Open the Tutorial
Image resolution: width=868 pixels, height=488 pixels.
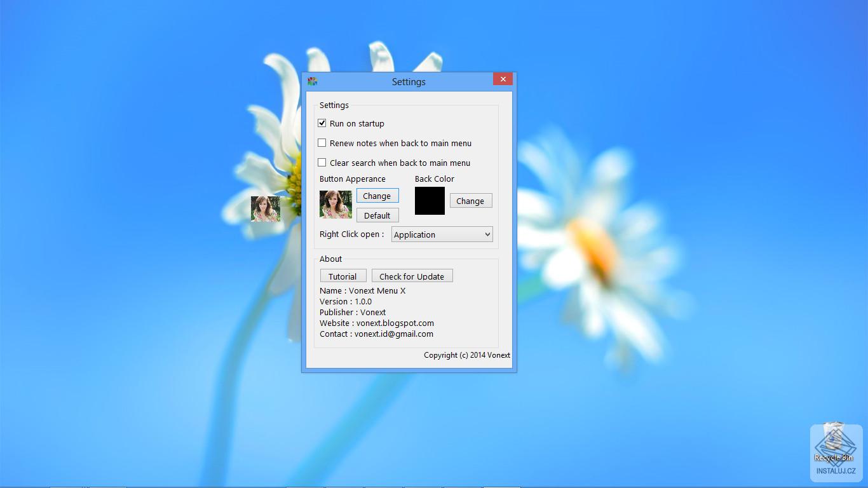343,276
